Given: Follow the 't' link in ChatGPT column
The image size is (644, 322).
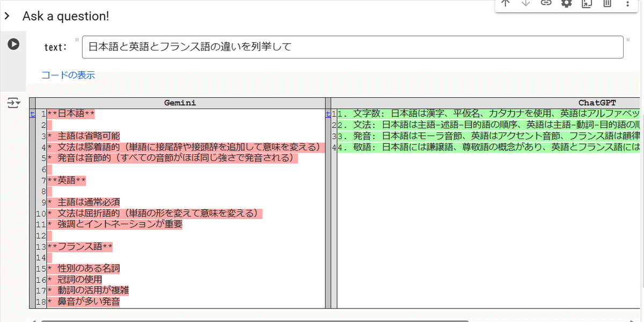Looking at the screenshot, I should pos(328,114).
